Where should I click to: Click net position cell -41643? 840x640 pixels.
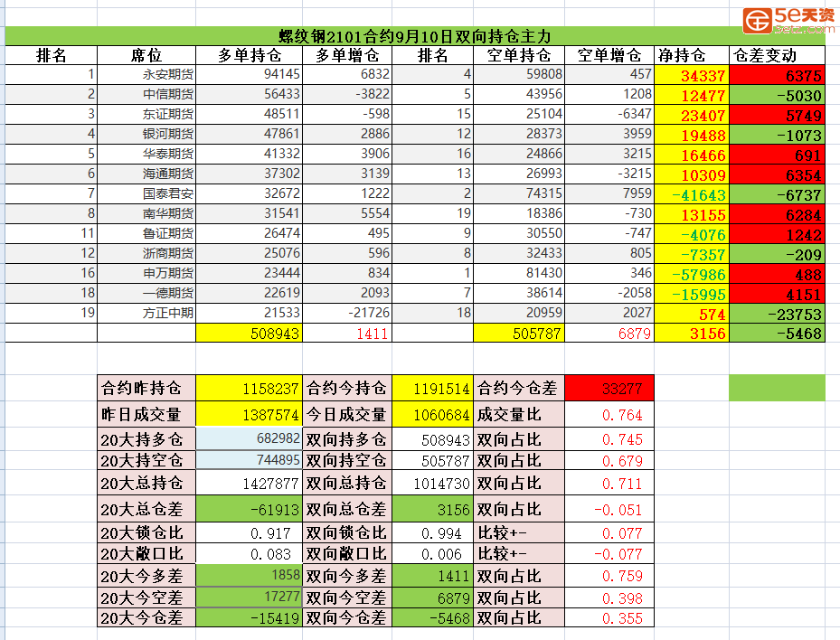(692, 193)
